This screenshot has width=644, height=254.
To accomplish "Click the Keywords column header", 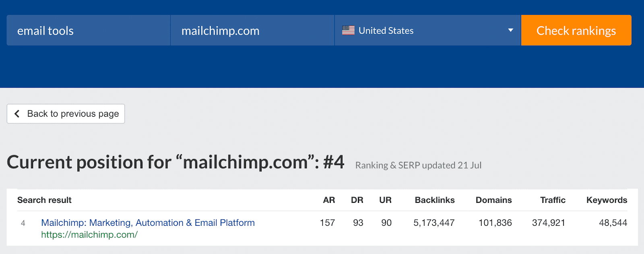I will 607,200.
